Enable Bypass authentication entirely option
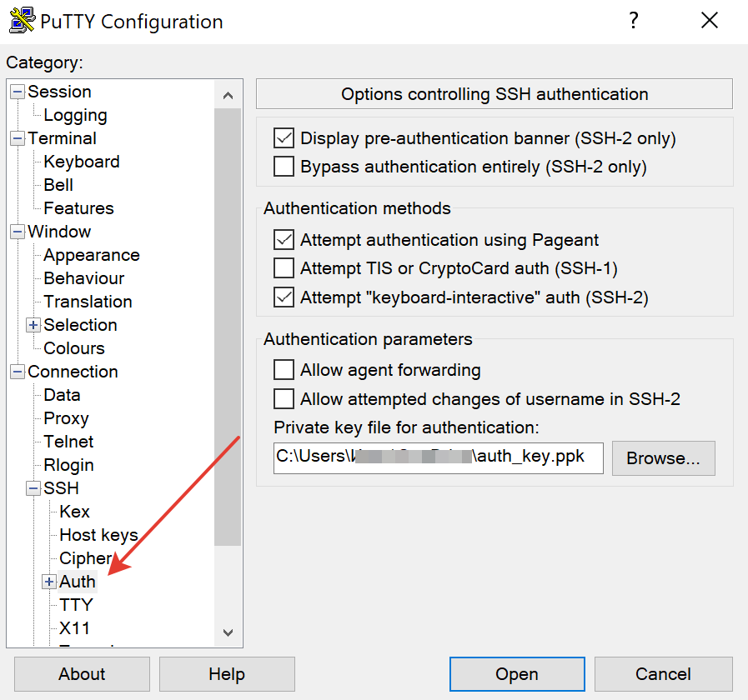Viewport: 748px width, 700px height. point(284,167)
